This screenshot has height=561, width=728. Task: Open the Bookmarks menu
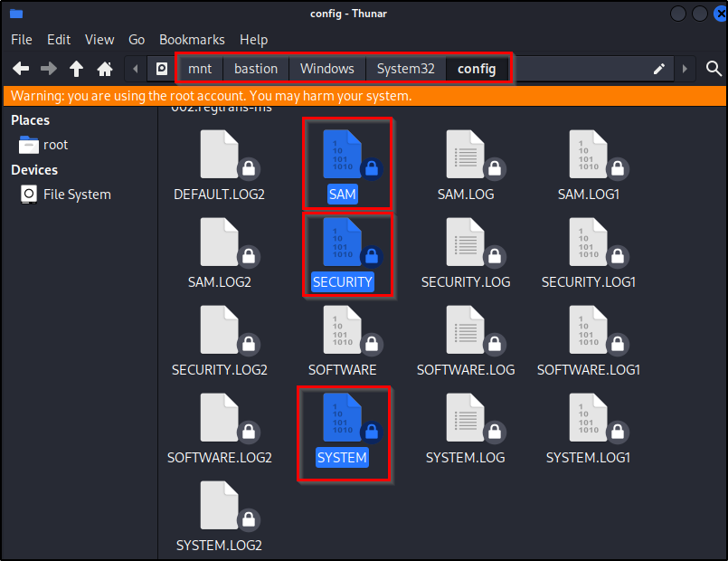click(x=192, y=40)
